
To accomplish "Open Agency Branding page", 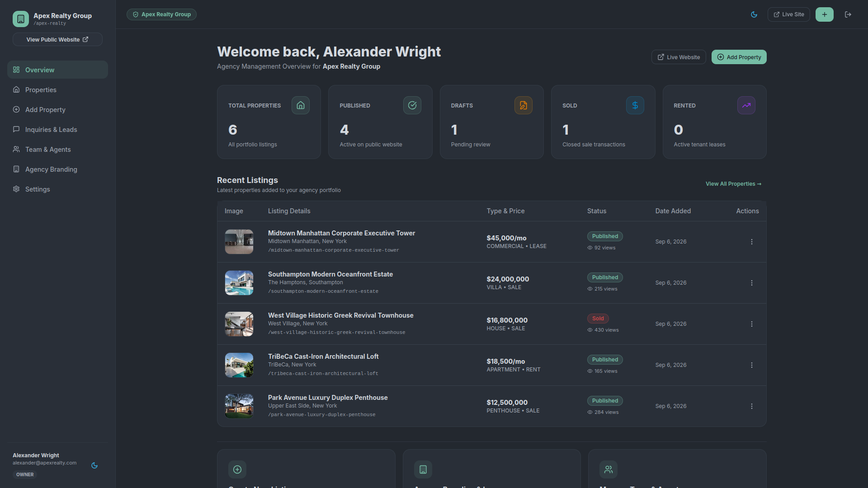I will pos(57,169).
